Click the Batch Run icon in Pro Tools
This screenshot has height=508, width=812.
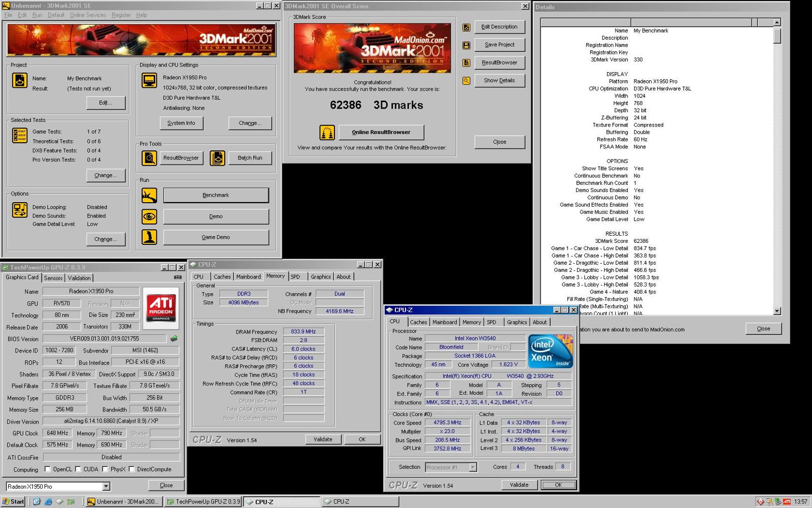coord(217,158)
